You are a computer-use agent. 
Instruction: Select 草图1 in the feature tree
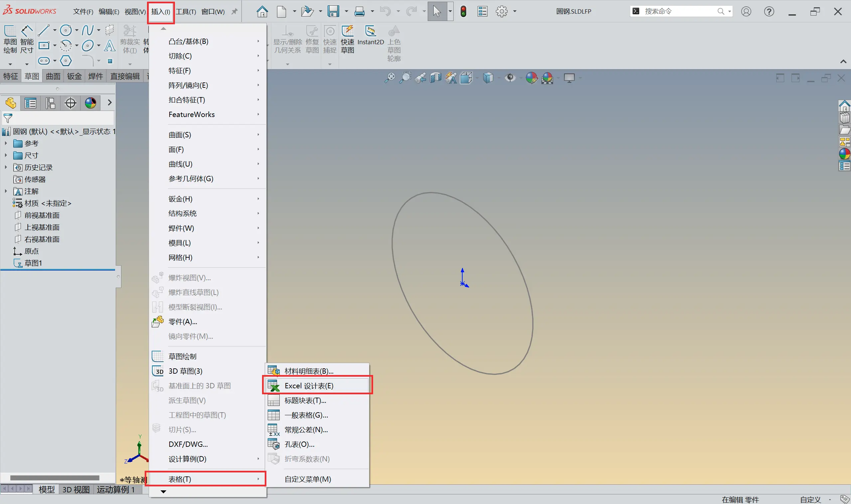[33, 263]
